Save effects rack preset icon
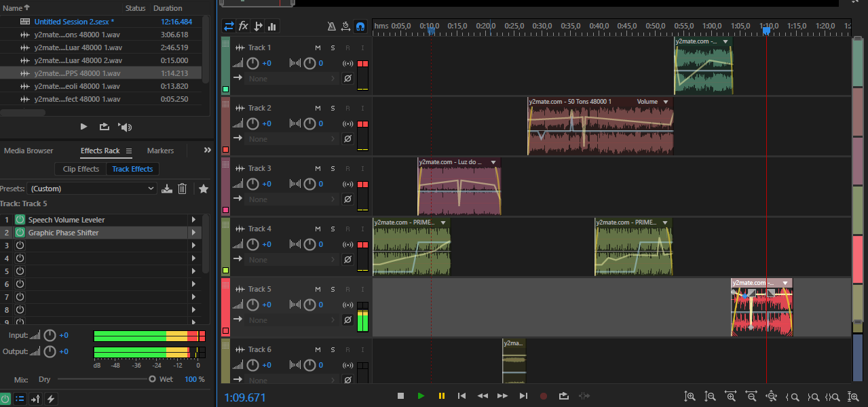Screen dimensions: 868x407 167,189
